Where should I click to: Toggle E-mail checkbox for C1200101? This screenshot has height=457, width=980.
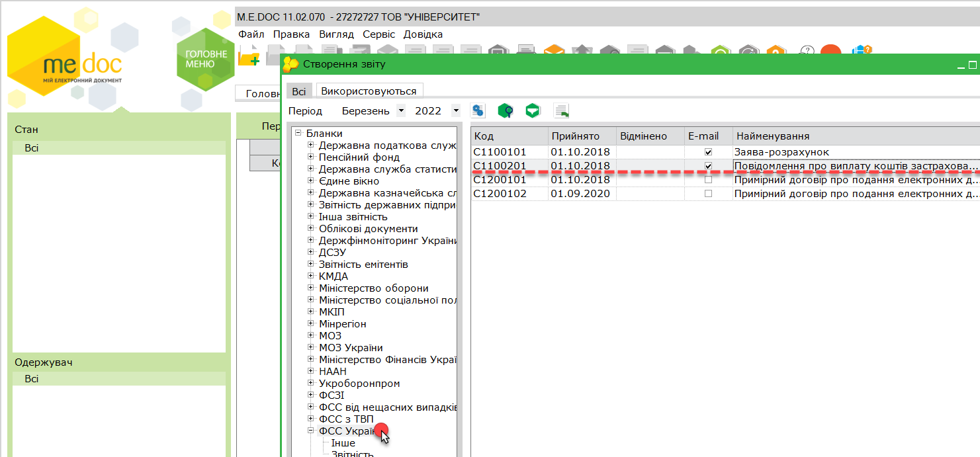pos(709,180)
